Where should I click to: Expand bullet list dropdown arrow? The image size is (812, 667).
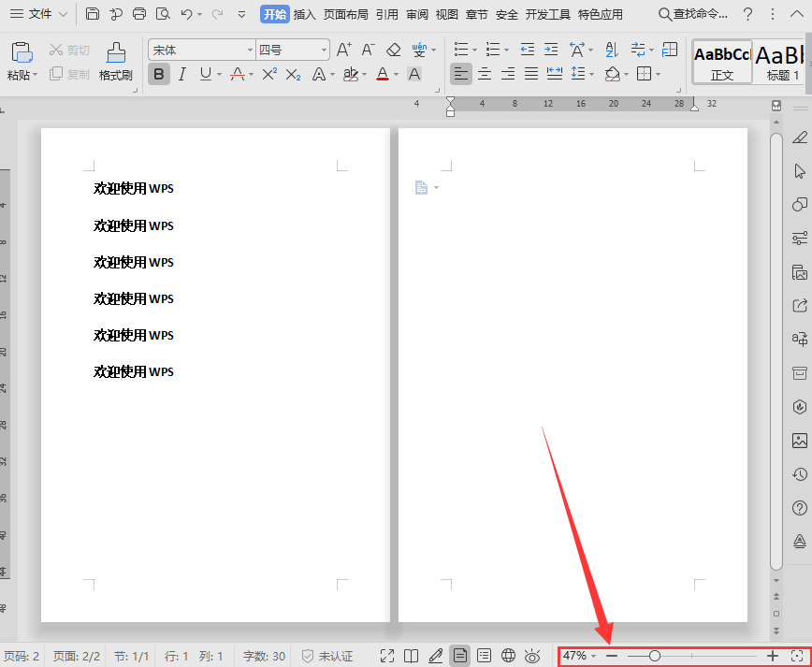474,51
